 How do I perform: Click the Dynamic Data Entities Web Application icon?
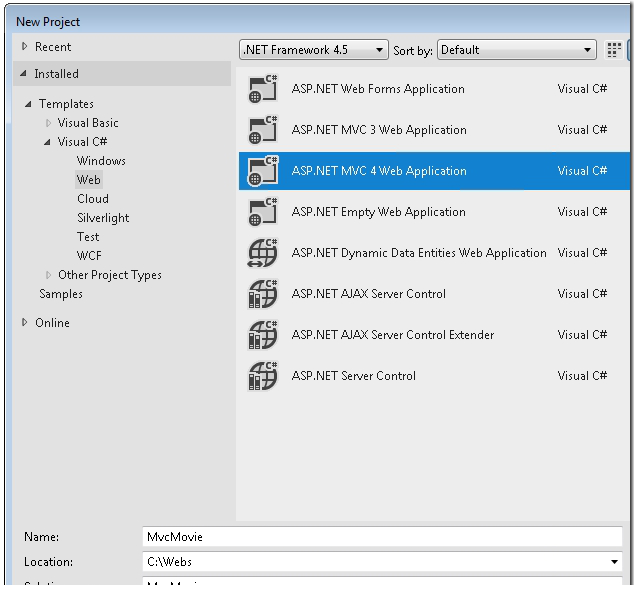tap(263, 253)
